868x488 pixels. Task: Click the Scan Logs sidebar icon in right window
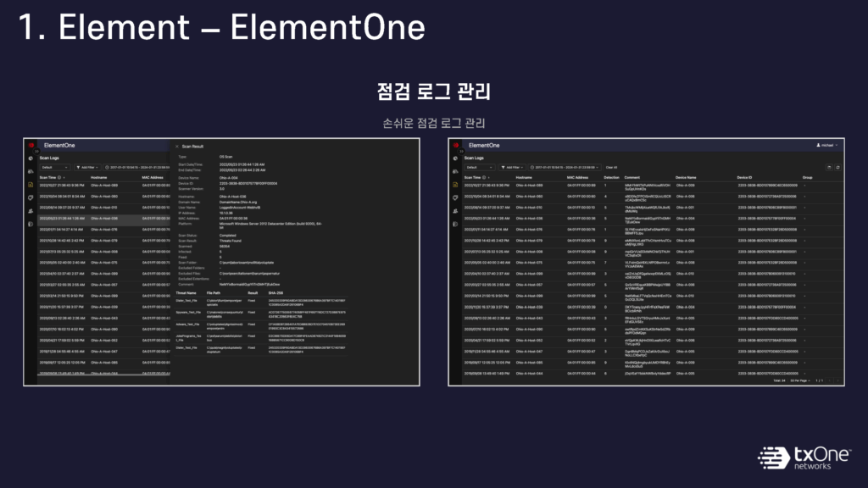coord(454,183)
